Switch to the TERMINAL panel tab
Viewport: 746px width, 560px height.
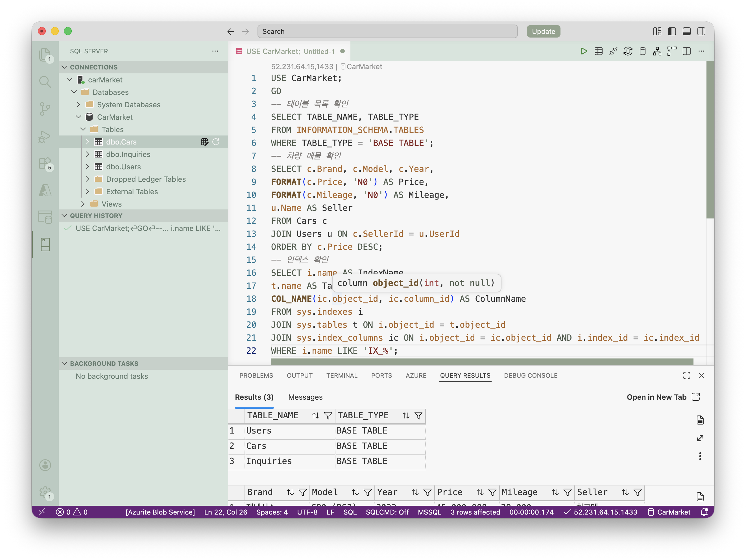[342, 376]
